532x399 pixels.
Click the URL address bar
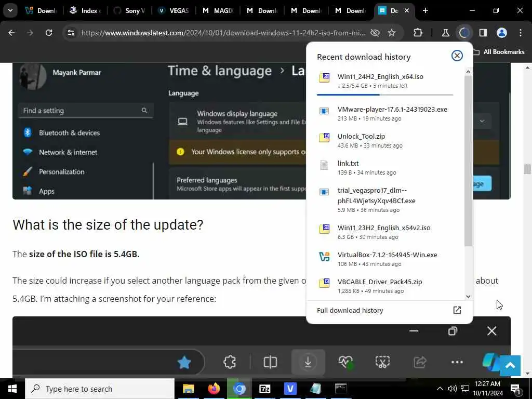(223, 33)
